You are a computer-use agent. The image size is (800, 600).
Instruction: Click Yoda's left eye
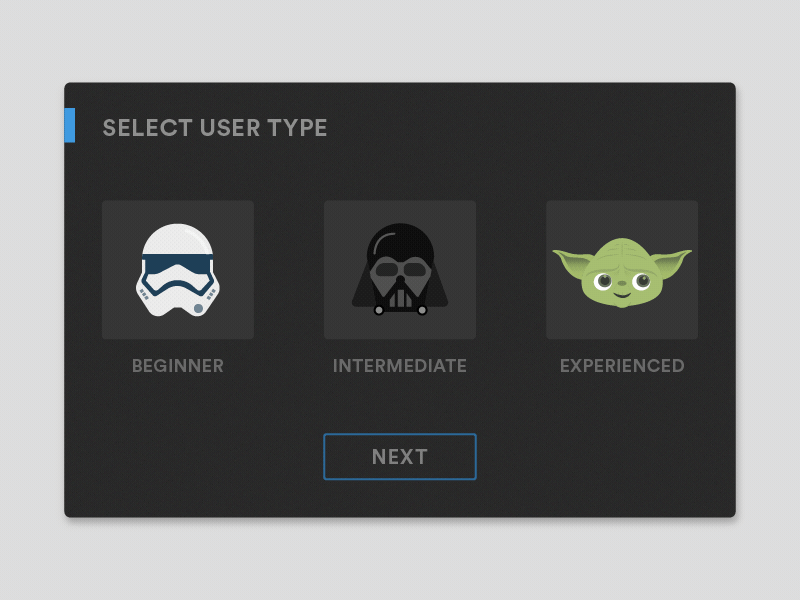(604, 280)
